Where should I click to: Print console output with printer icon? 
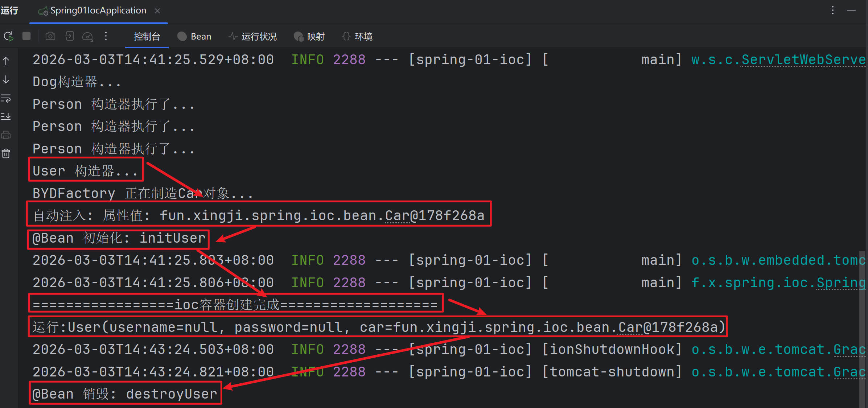(6, 135)
